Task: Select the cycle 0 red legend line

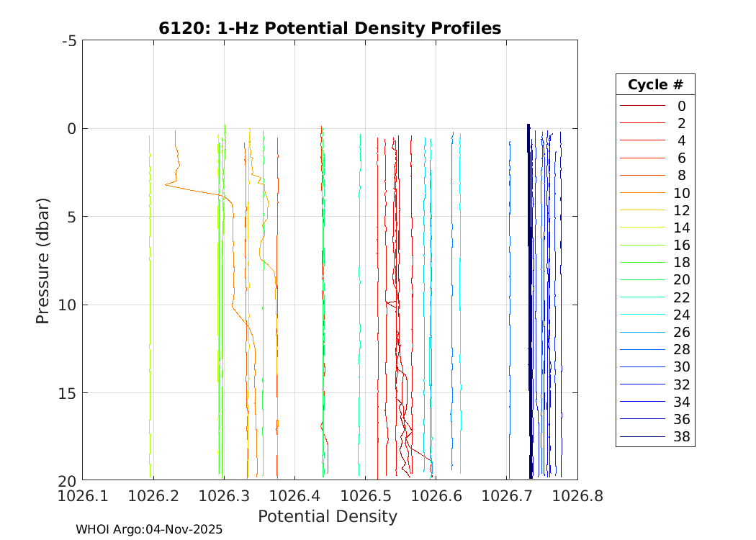Action: pyautogui.click(x=642, y=105)
